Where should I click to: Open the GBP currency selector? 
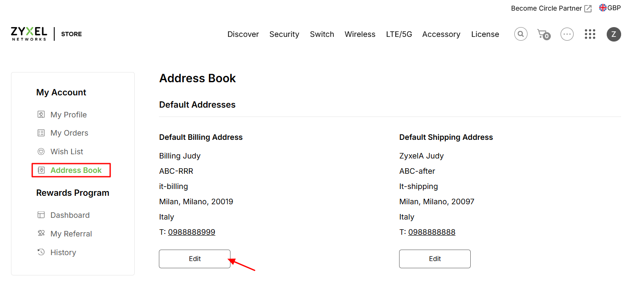[610, 8]
